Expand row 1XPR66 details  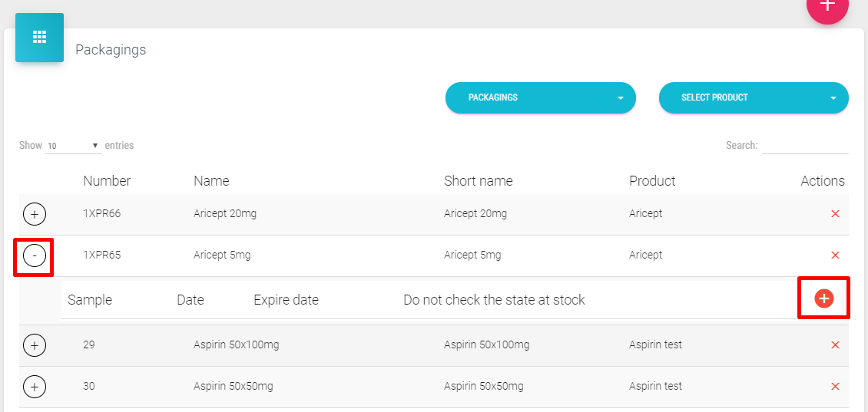[35, 214]
